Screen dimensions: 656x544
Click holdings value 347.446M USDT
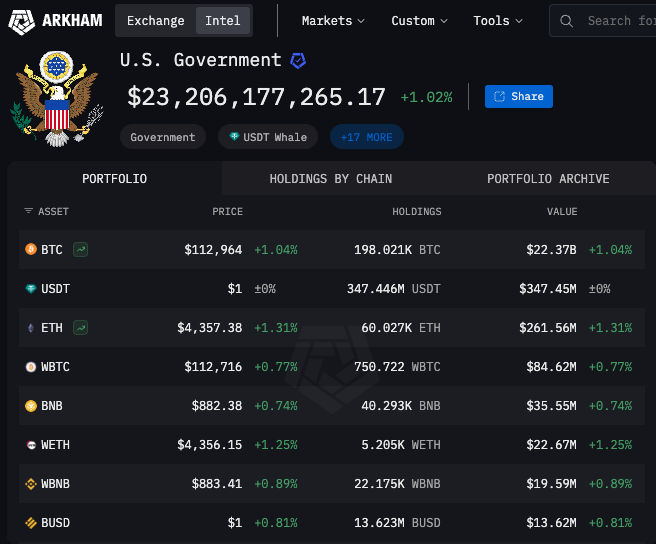coord(394,289)
